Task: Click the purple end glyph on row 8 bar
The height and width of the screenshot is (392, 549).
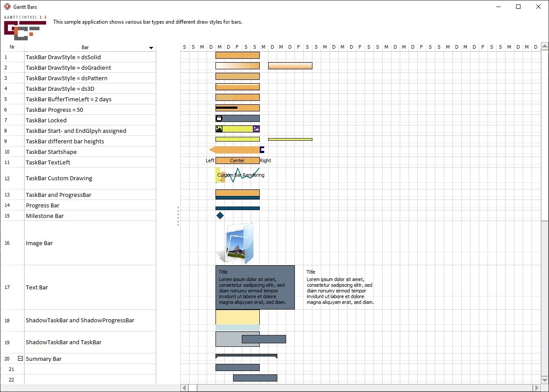Action: 256,129
